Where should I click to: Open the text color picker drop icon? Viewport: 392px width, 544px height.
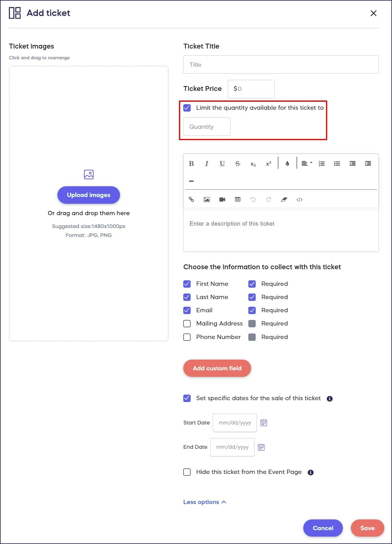(287, 164)
